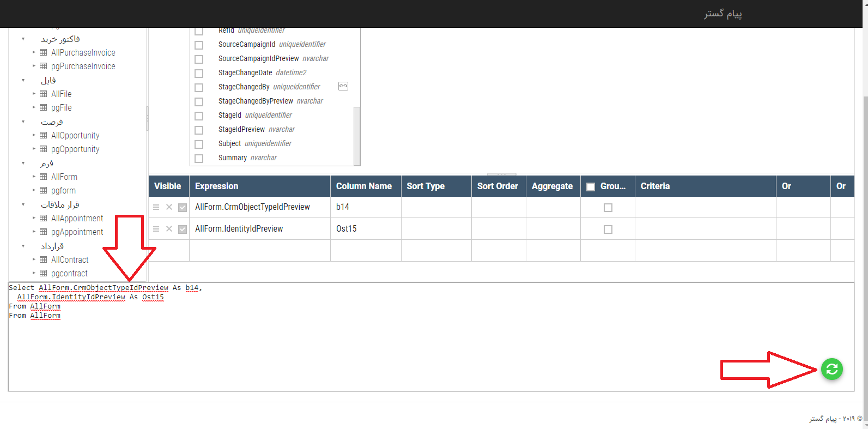This screenshot has width=868, height=429.
Task: Click the green refresh query button
Action: 831,369
